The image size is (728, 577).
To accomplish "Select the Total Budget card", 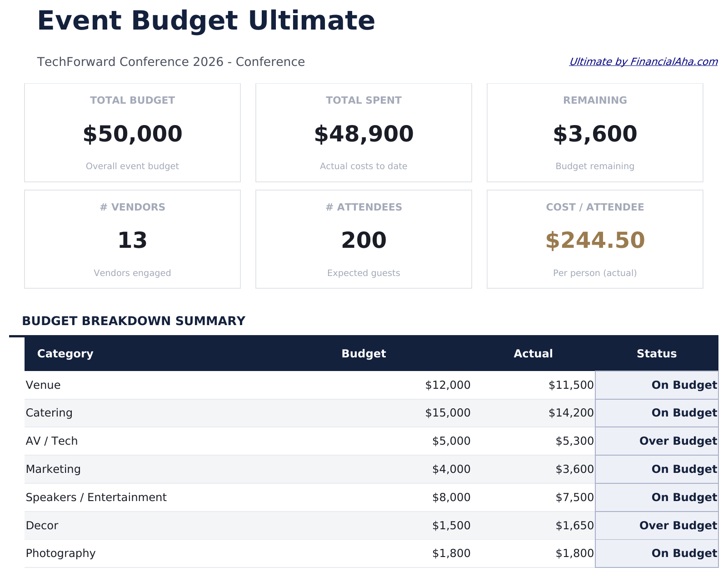I will click(x=132, y=132).
